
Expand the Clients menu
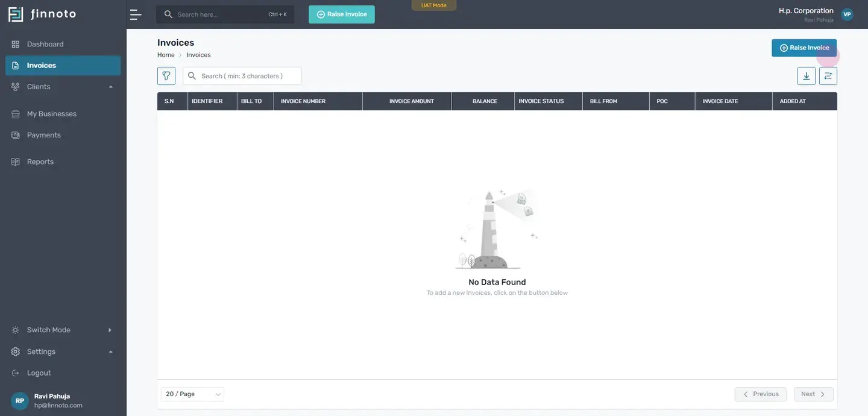[63, 87]
